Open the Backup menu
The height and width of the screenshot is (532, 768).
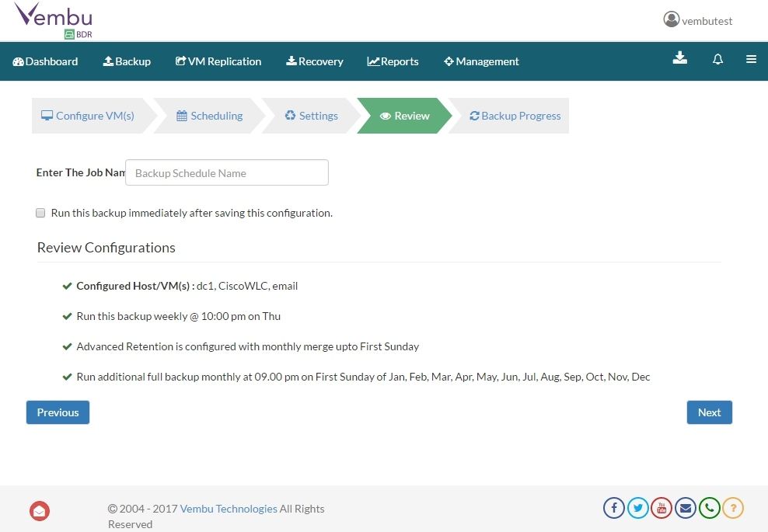pos(127,61)
